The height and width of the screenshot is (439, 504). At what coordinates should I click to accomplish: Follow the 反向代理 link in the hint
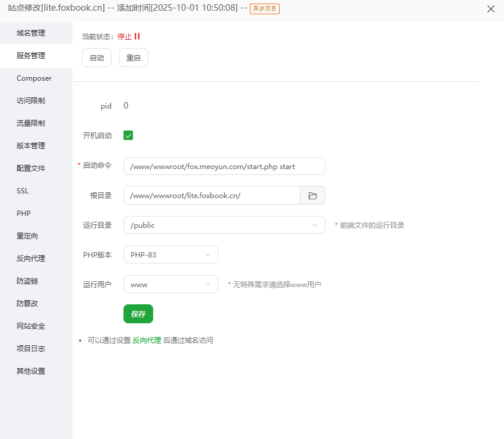pyautogui.click(x=147, y=341)
